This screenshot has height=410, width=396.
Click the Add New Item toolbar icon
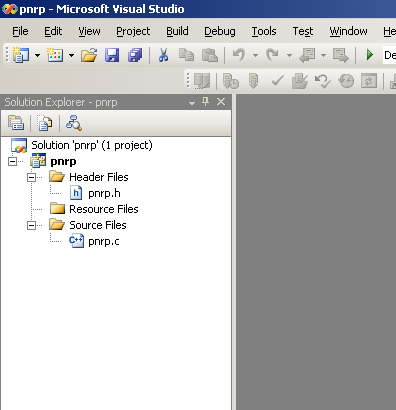[55, 55]
